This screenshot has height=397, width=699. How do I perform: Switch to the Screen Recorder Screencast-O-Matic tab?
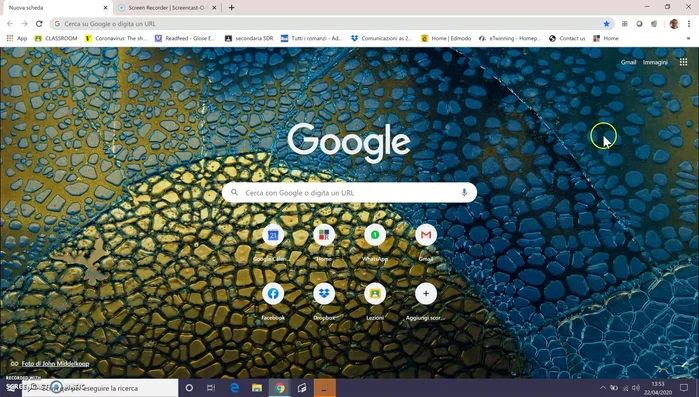click(165, 8)
